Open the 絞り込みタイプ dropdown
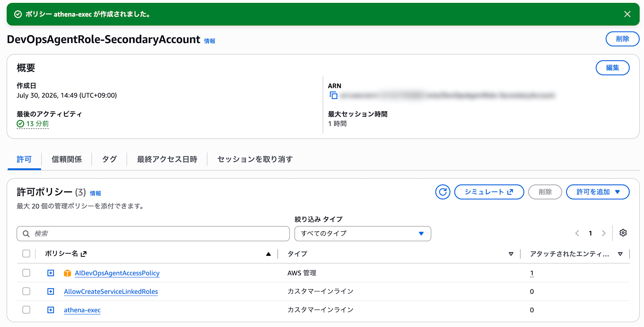This screenshot has width=644, height=327. click(363, 234)
